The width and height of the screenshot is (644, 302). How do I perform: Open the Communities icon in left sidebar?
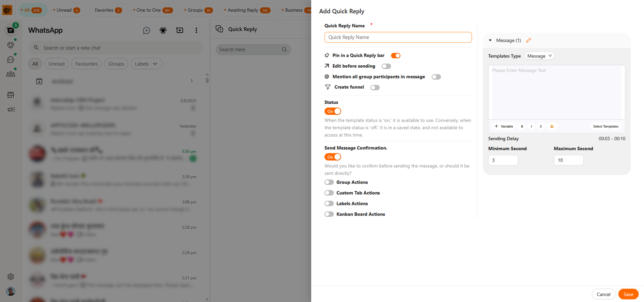(11, 74)
